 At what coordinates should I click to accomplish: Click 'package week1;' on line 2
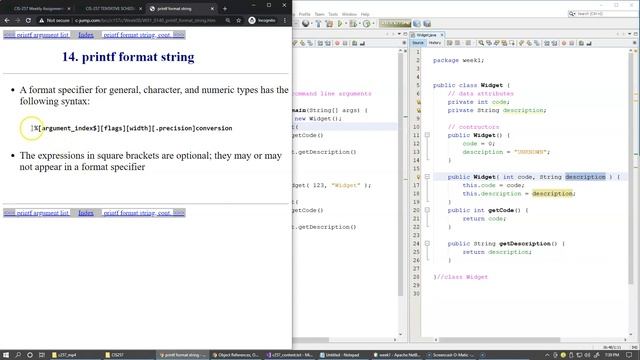(458, 60)
